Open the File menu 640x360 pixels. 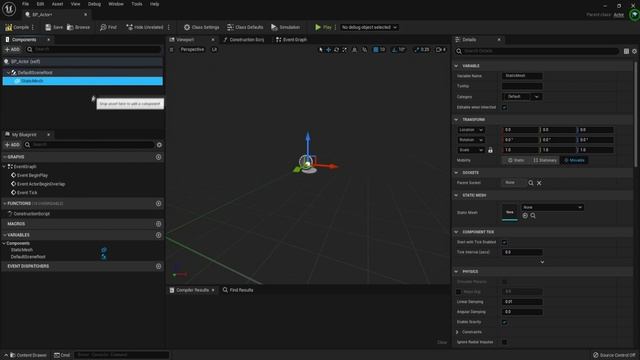tap(25, 4)
